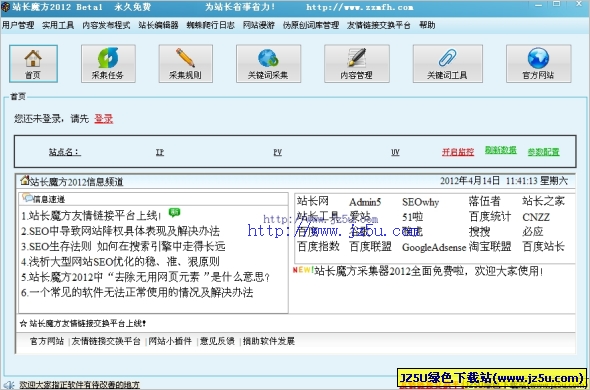Open the 友情链接交换平台 menu
The width and height of the screenshot is (590, 390).
pos(379,25)
